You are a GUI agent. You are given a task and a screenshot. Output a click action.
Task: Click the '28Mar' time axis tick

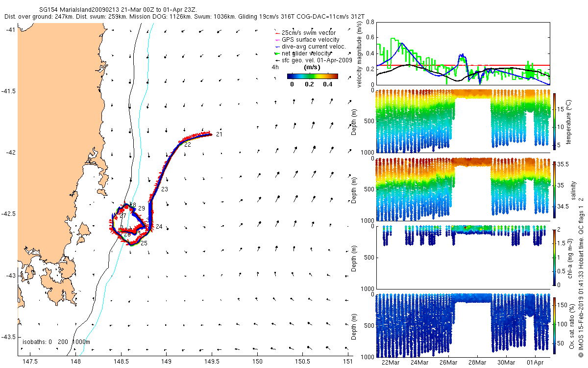pyautogui.click(x=477, y=363)
